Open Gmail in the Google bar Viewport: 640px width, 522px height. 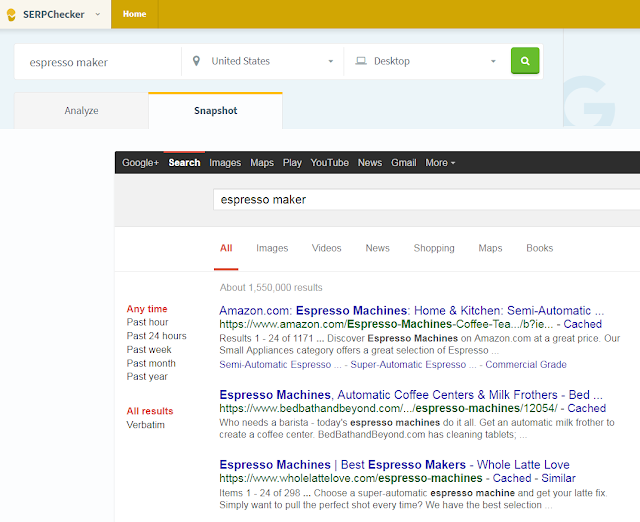tap(404, 163)
